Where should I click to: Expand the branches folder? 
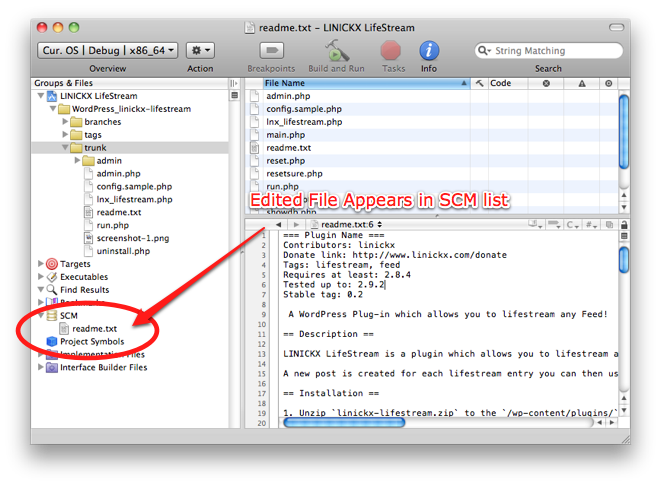tap(65, 121)
